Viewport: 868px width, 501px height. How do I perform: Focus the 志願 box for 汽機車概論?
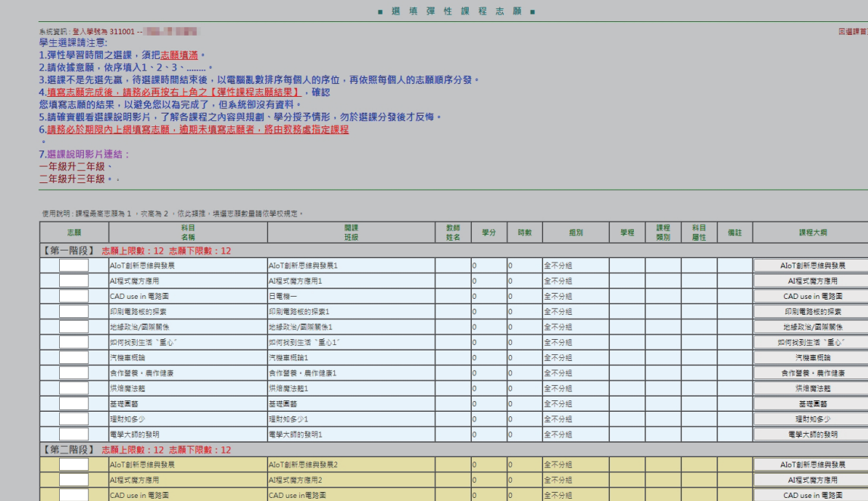click(73, 357)
